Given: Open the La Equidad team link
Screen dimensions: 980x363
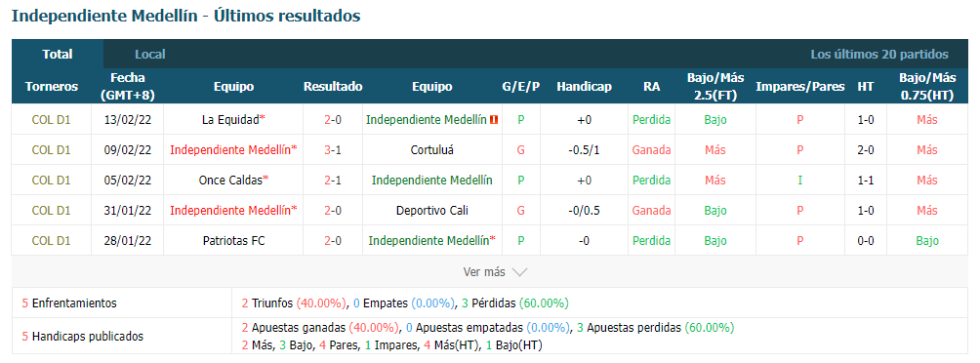Looking at the screenshot, I should tap(230, 119).
